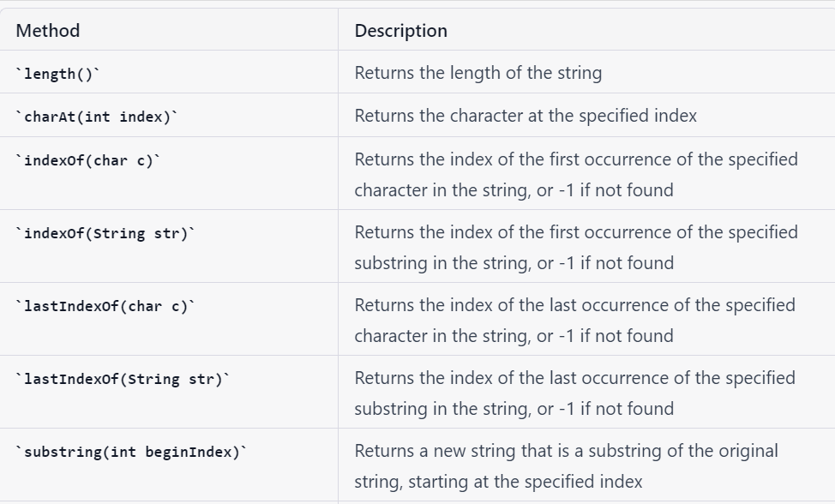
Task: Click the substring(int beginIndex) description text
Action: [x=567, y=466]
